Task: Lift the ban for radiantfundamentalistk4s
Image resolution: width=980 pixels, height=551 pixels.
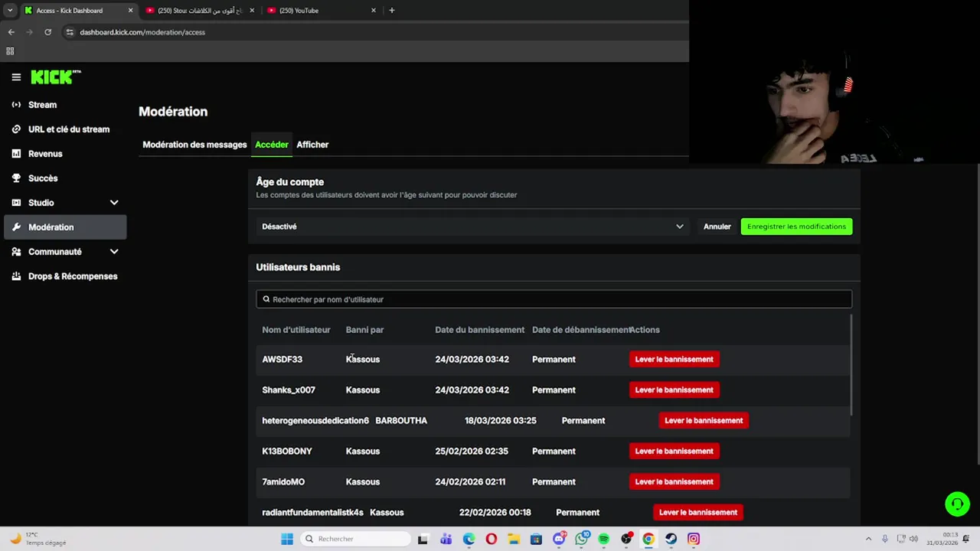Action: 698,512
